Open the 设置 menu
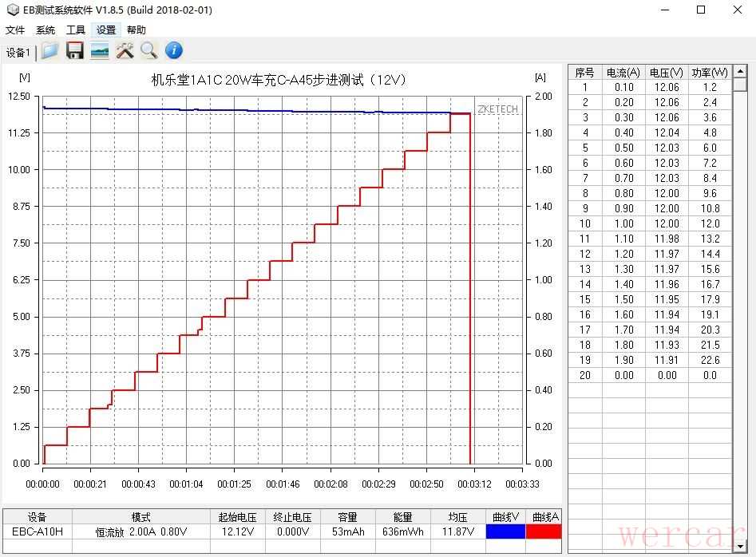The width and height of the screenshot is (756, 557). tap(106, 30)
